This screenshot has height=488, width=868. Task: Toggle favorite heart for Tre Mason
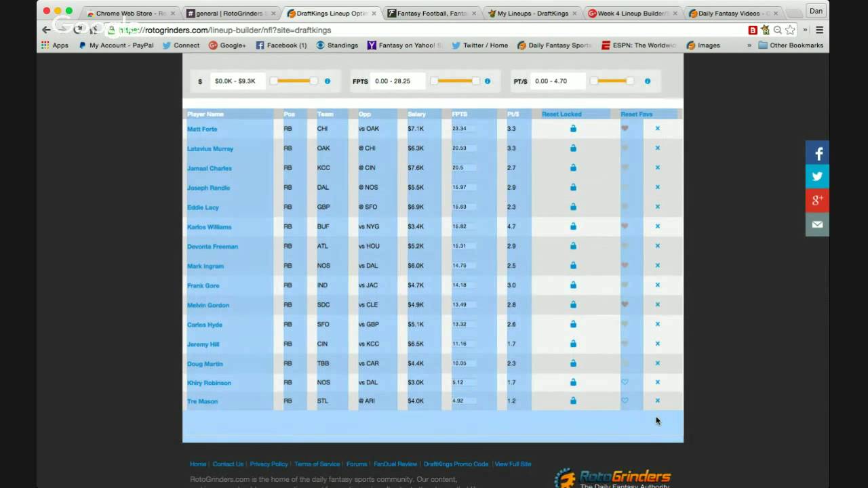pyautogui.click(x=625, y=401)
